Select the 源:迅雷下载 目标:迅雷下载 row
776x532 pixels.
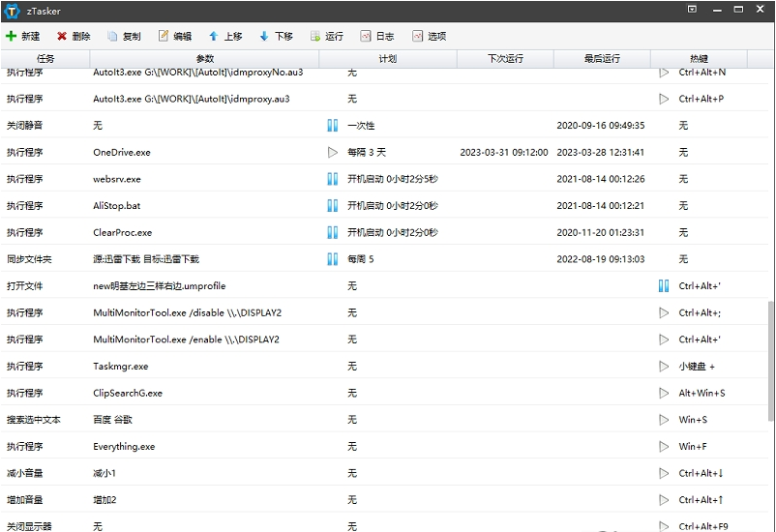click(x=384, y=259)
